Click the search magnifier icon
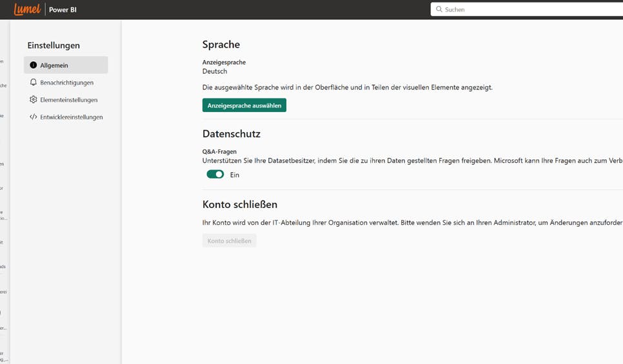 click(x=439, y=9)
